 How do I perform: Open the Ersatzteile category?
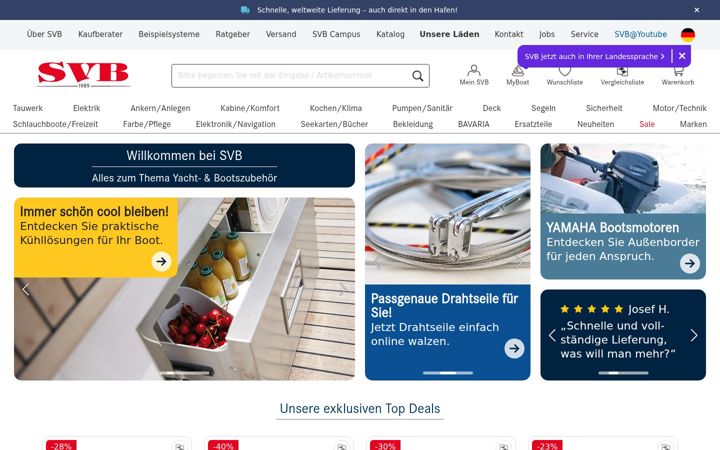point(533,124)
